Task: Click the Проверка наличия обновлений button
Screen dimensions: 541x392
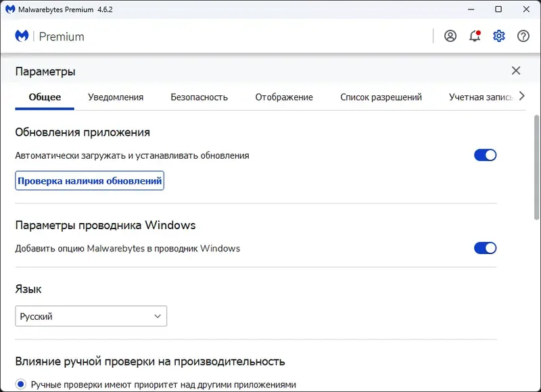Action: [89, 180]
